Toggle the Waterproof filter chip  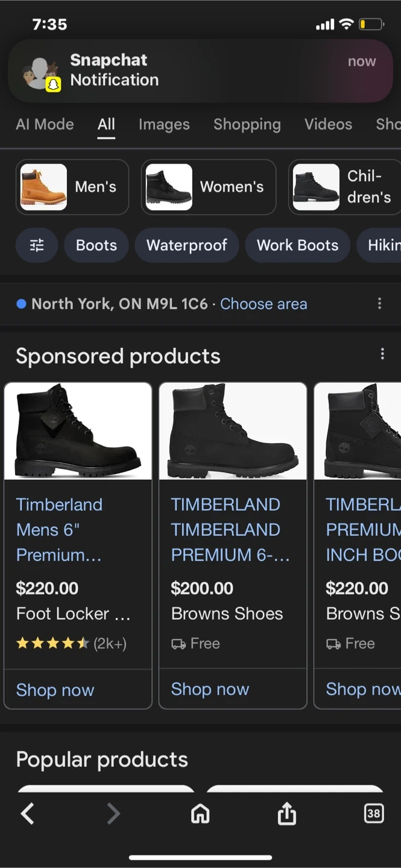pyautogui.click(x=187, y=245)
